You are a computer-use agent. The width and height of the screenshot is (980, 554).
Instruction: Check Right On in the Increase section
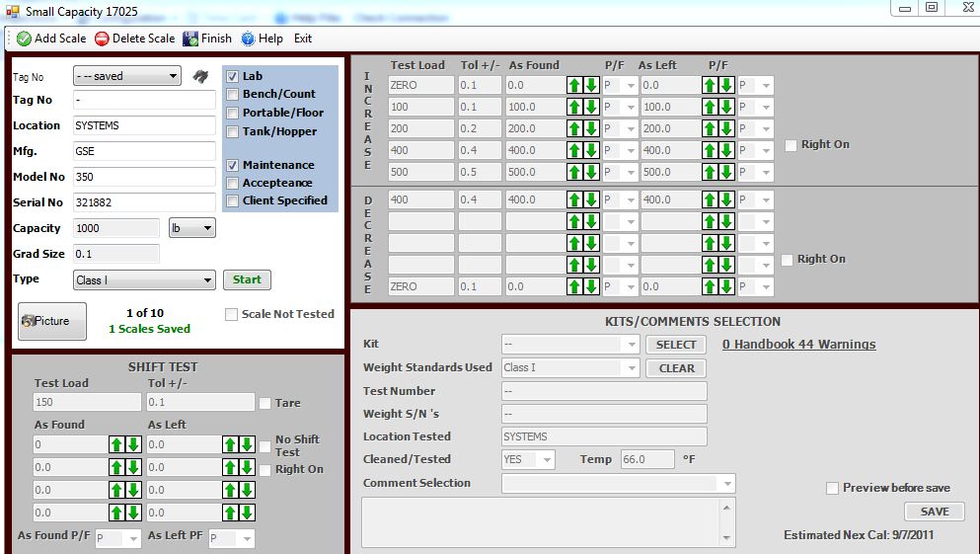coord(792,145)
